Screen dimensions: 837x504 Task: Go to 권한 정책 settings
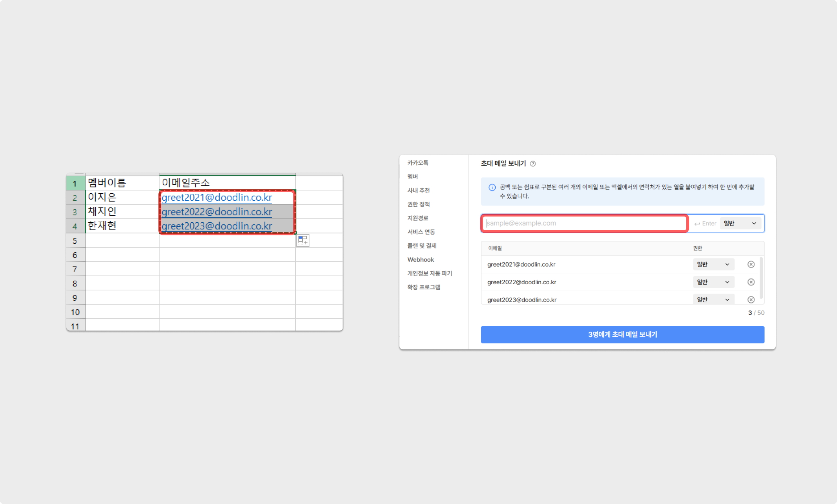(x=418, y=204)
